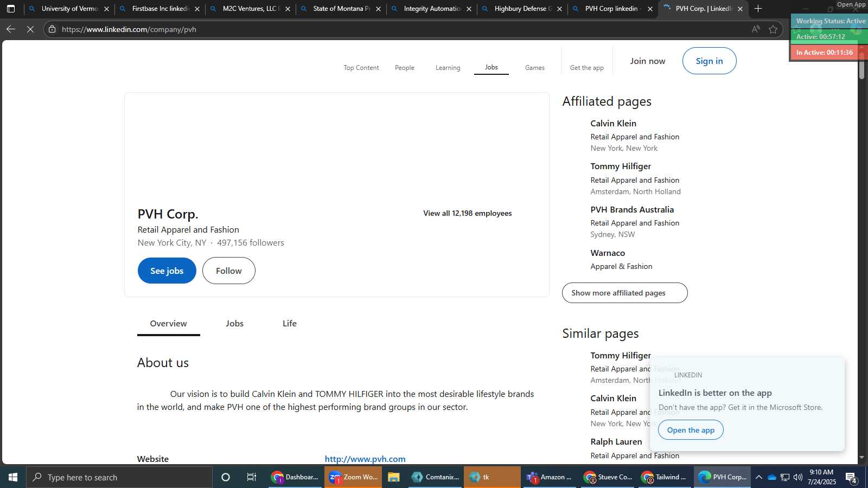Close the M2C Ventures tab
This screenshot has width=868, height=488.
pyautogui.click(x=288, y=9)
